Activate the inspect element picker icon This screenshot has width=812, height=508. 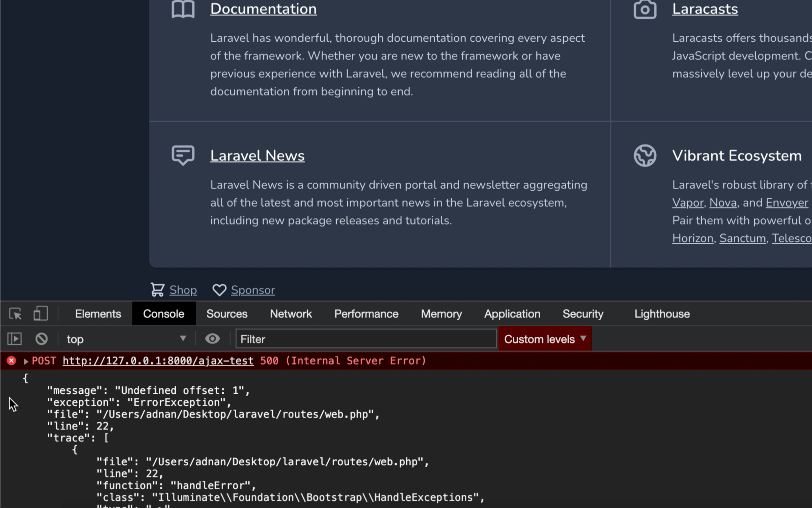16,314
